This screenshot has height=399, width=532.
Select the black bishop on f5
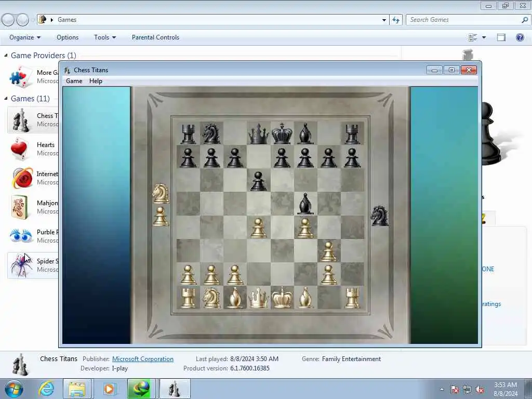tap(305, 204)
